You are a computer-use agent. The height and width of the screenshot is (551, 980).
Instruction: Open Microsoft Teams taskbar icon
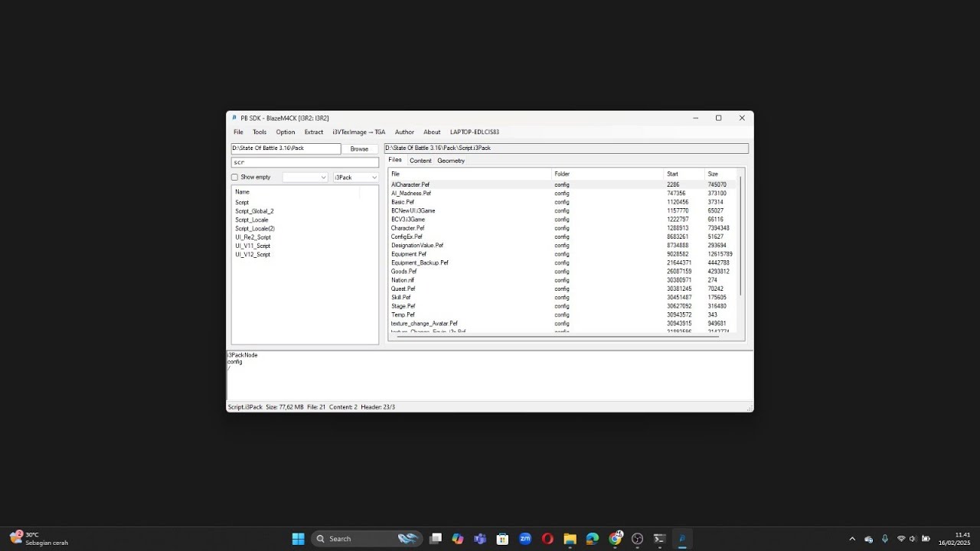tap(480, 539)
